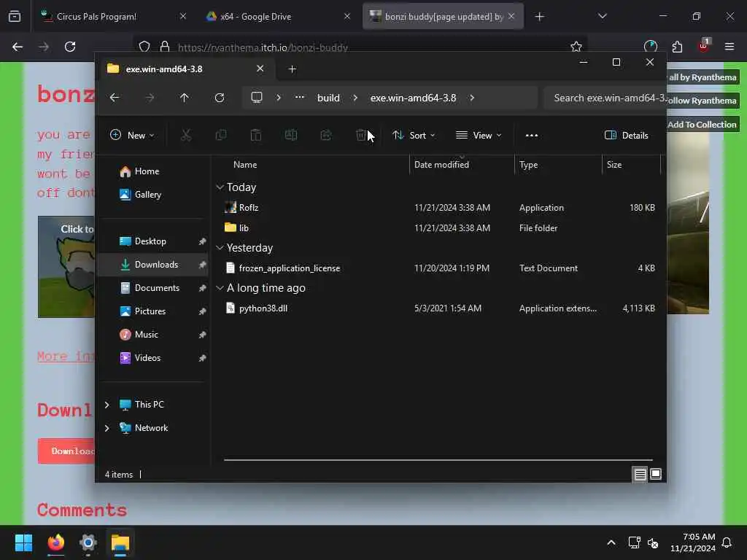Collapse the Yesterday group
The height and width of the screenshot is (560, 747).
[x=220, y=248]
